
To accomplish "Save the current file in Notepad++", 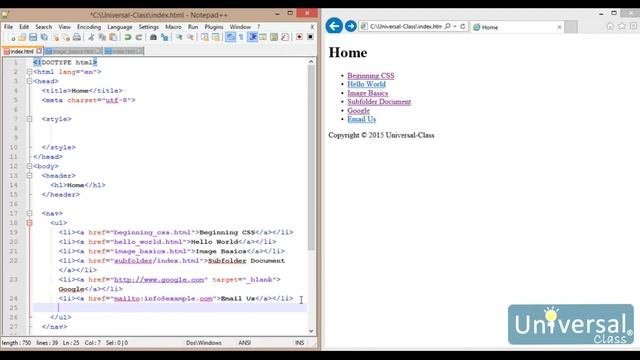I will 33,37.
